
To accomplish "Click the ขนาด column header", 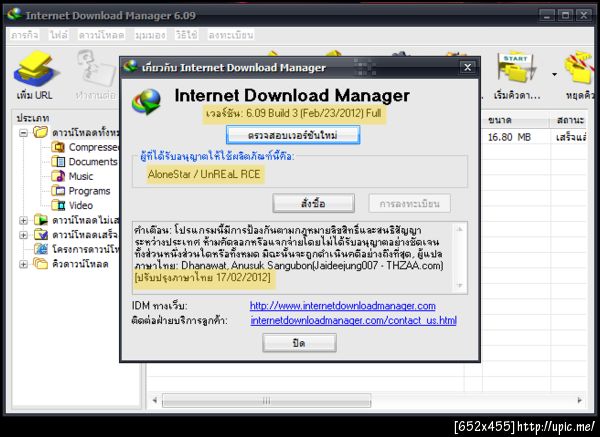I will 515,120.
